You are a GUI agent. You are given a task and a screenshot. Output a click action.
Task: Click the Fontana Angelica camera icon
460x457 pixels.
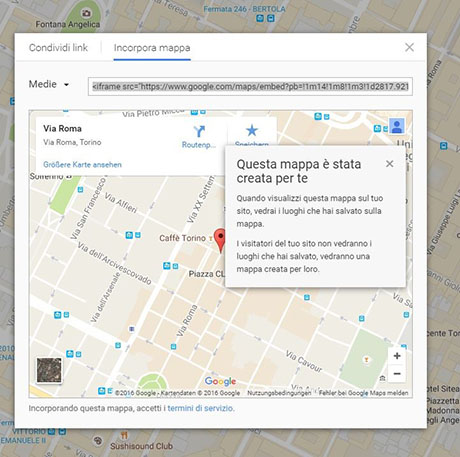point(86,13)
